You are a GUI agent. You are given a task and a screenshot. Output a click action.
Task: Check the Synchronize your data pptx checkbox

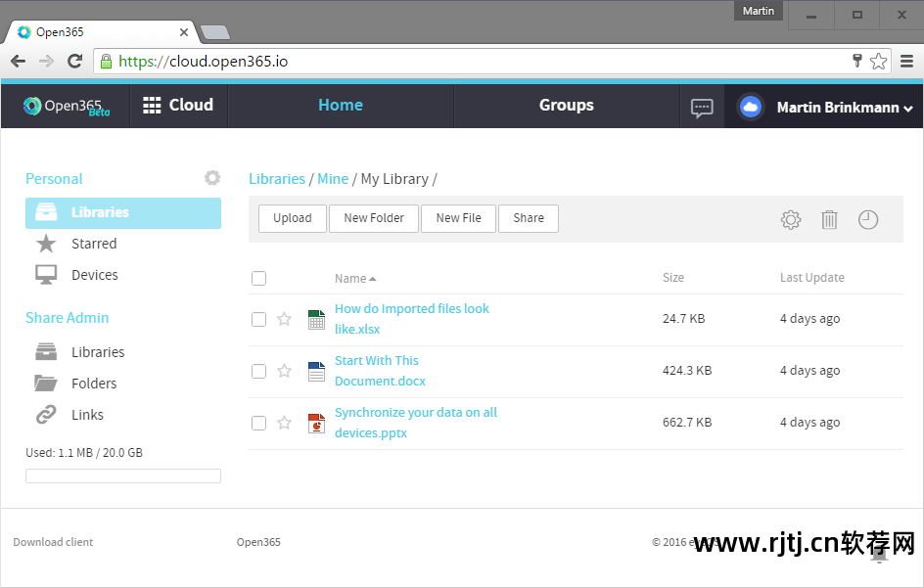click(258, 423)
